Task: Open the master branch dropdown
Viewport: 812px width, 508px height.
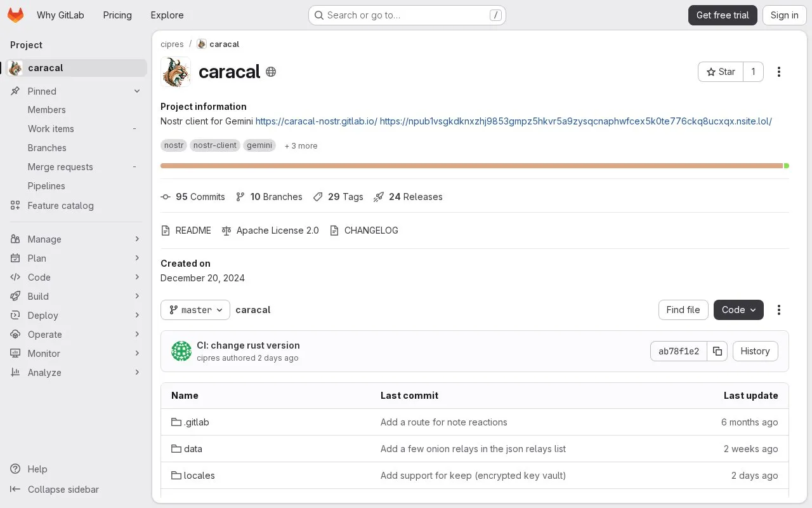Action: point(195,310)
